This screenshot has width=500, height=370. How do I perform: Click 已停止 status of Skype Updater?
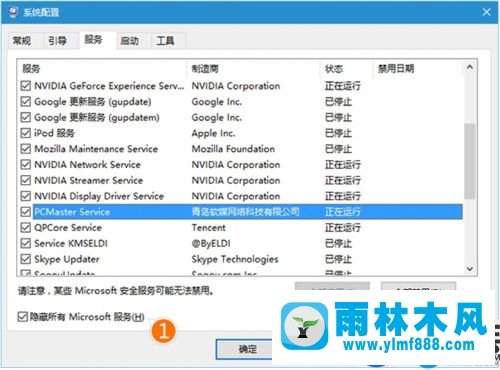338,259
